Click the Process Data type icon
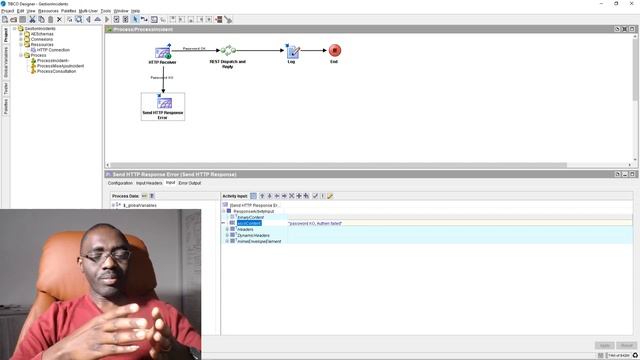Screen dimensions: 640x360 (151, 196)
